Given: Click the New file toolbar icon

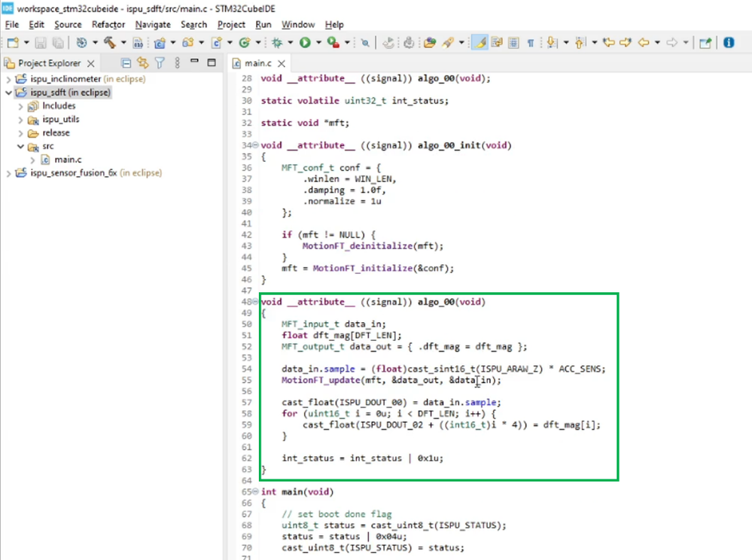Looking at the screenshot, I should pos(13,43).
